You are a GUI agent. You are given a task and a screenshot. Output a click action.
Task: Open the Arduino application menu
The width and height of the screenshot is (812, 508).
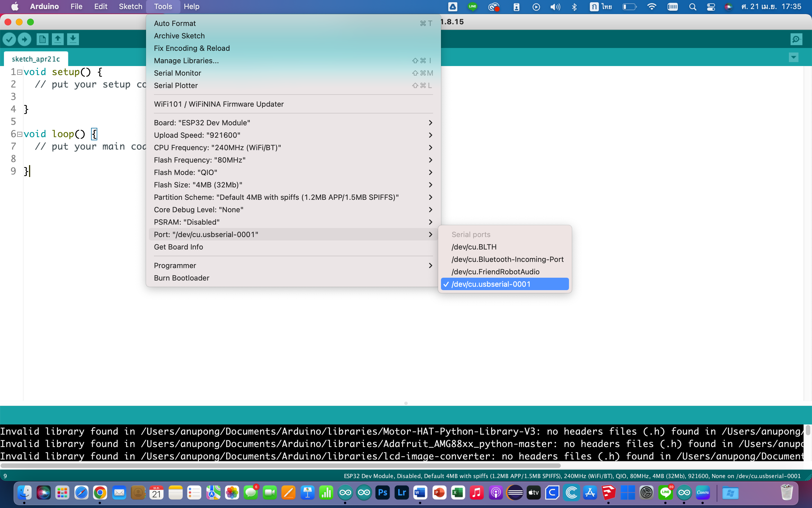pos(44,6)
